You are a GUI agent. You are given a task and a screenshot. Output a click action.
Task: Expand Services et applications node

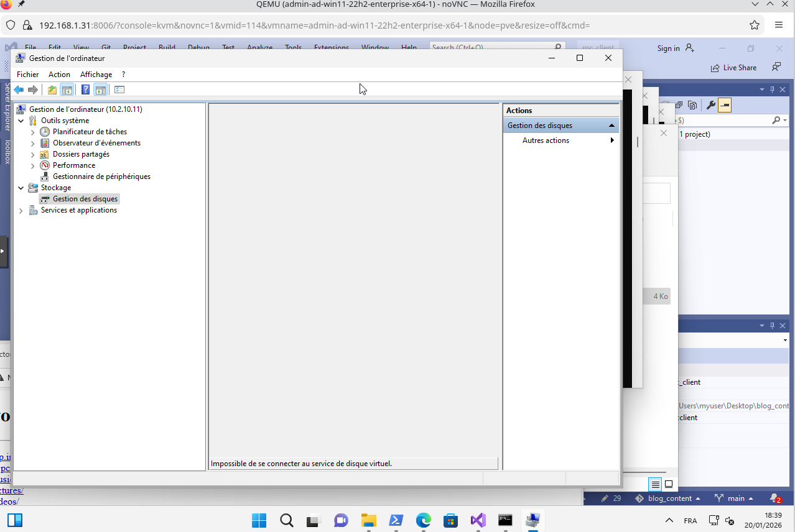(21, 210)
